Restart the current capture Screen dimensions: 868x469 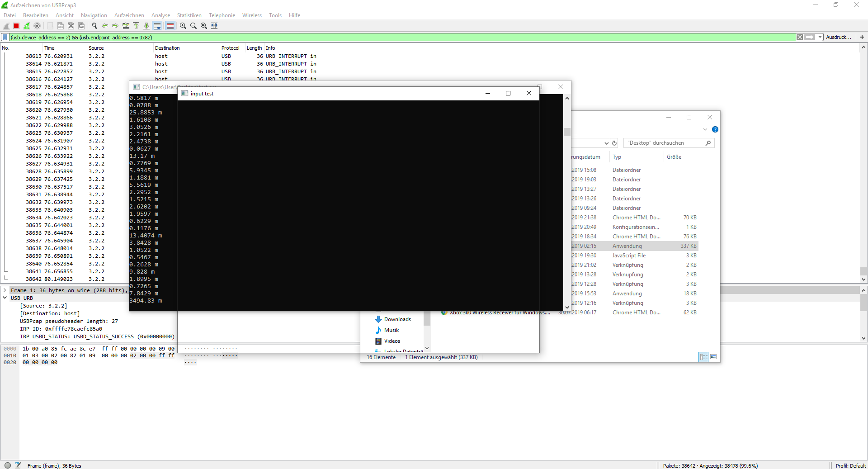[x=27, y=26]
